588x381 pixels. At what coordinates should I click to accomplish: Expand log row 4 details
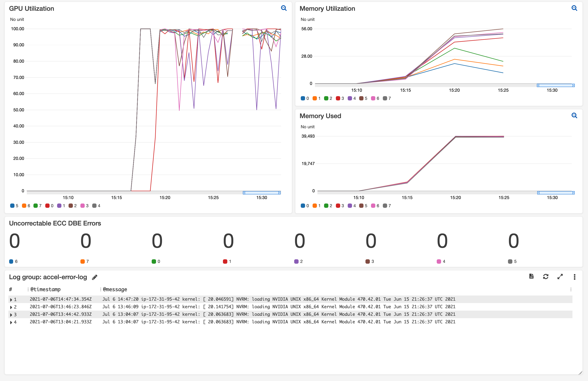tap(11, 322)
